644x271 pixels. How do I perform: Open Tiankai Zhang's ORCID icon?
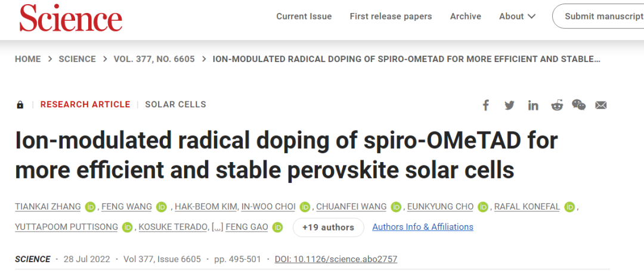coord(90,207)
